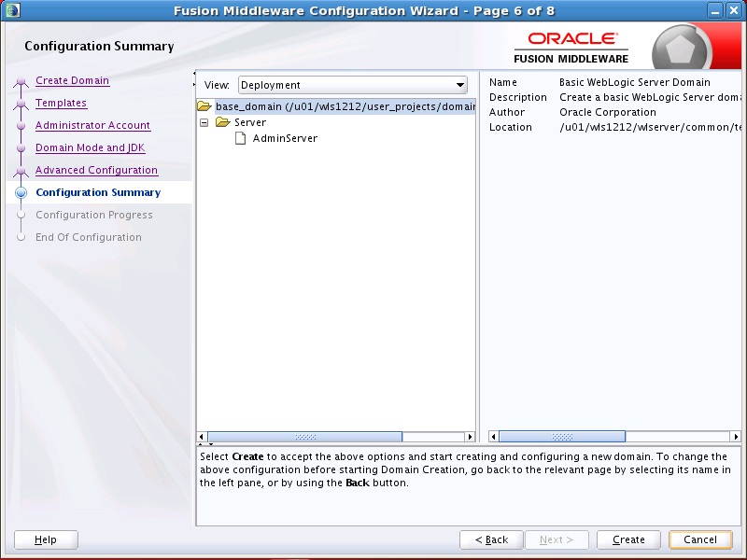Viewport: 747px width, 560px height.
Task: Close the Configuration Wizard window
Action: click(734, 10)
